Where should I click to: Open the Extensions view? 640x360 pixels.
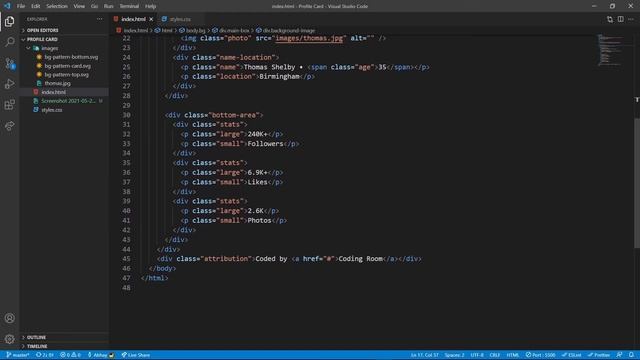tap(9, 105)
